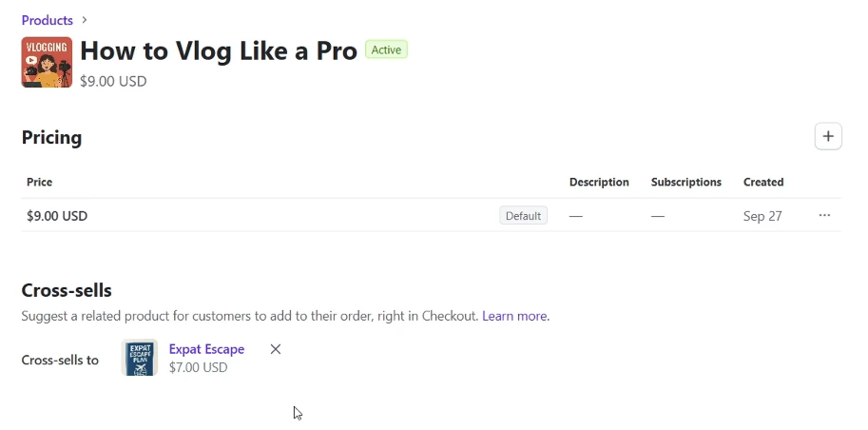Open the three-dot menu for $9.00 price

coord(824,216)
